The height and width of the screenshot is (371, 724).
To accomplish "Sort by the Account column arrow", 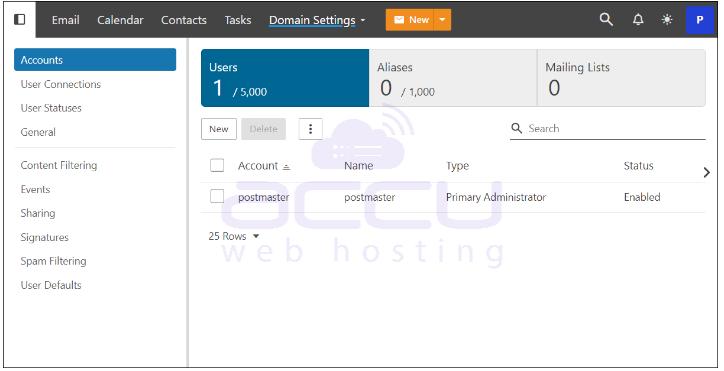I will click(286, 167).
